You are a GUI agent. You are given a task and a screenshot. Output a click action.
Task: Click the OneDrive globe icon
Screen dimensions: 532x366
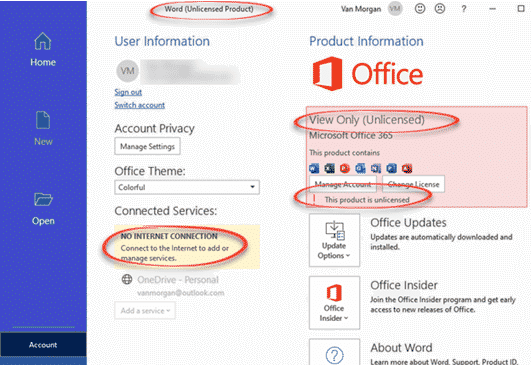pyautogui.click(x=127, y=280)
